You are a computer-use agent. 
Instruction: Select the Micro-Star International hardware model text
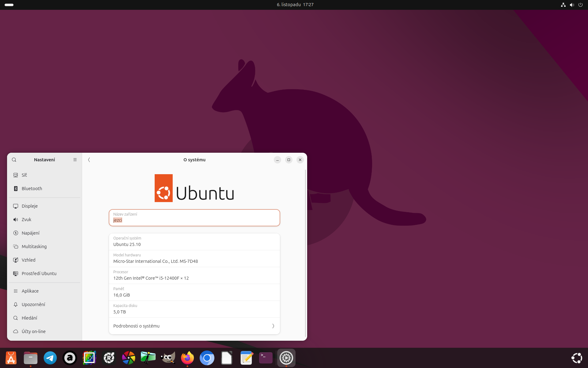point(156,261)
